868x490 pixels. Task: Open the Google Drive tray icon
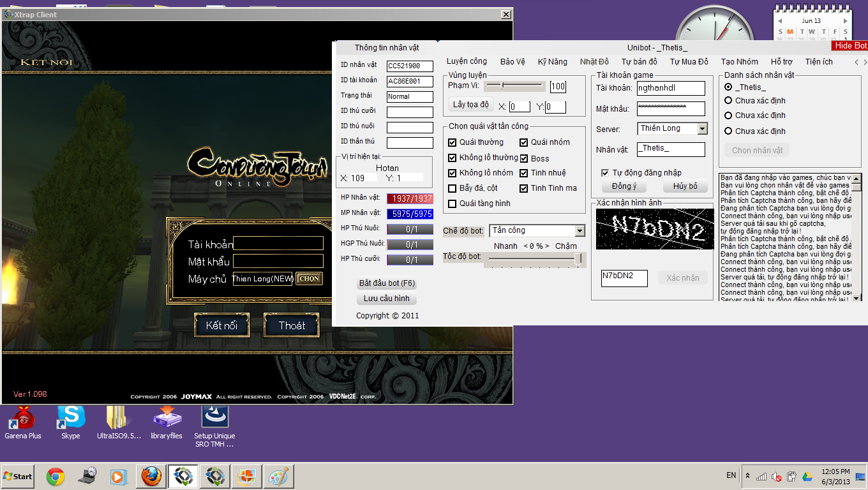[x=807, y=477]
